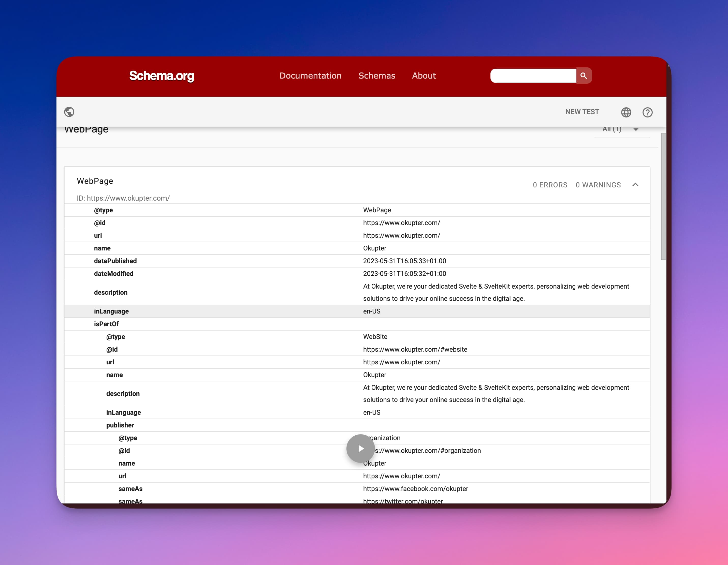728x565 pixels.
Task: Click the search magnifier button in header
Action: pos(584,76)
